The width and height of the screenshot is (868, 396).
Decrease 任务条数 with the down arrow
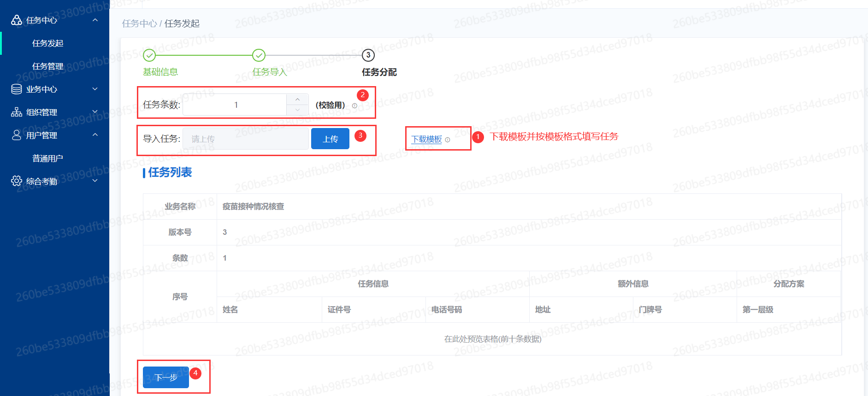coord(297,110)
